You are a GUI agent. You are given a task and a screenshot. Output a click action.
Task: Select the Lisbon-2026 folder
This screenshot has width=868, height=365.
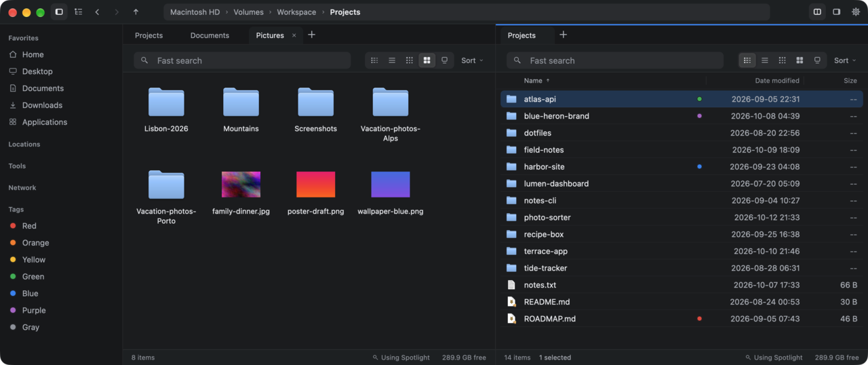click(x=166, y=109)
